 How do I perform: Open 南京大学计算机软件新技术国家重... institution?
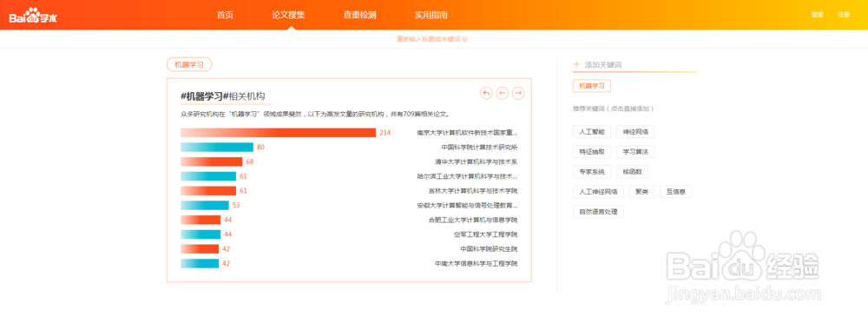pos(467,133)
